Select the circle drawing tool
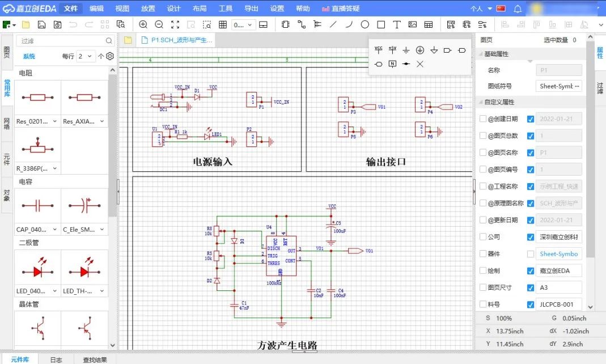This screenshot has width=606, height=364. pos(365,24)
